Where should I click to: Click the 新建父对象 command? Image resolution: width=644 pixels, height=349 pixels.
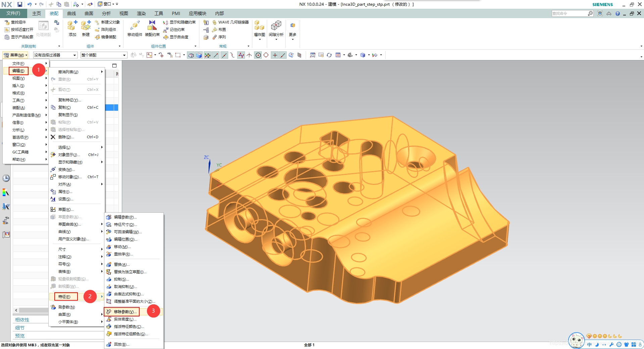click(x=107, y=22)
